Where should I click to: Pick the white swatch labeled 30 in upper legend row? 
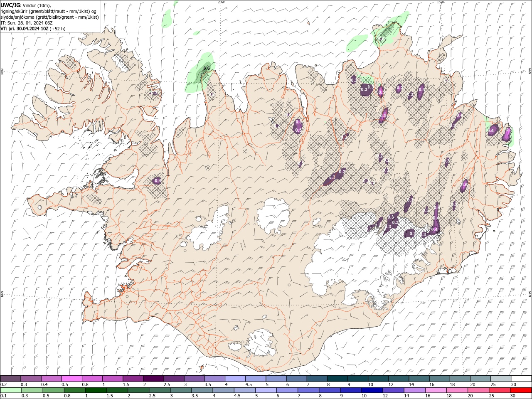click(521, 379)
